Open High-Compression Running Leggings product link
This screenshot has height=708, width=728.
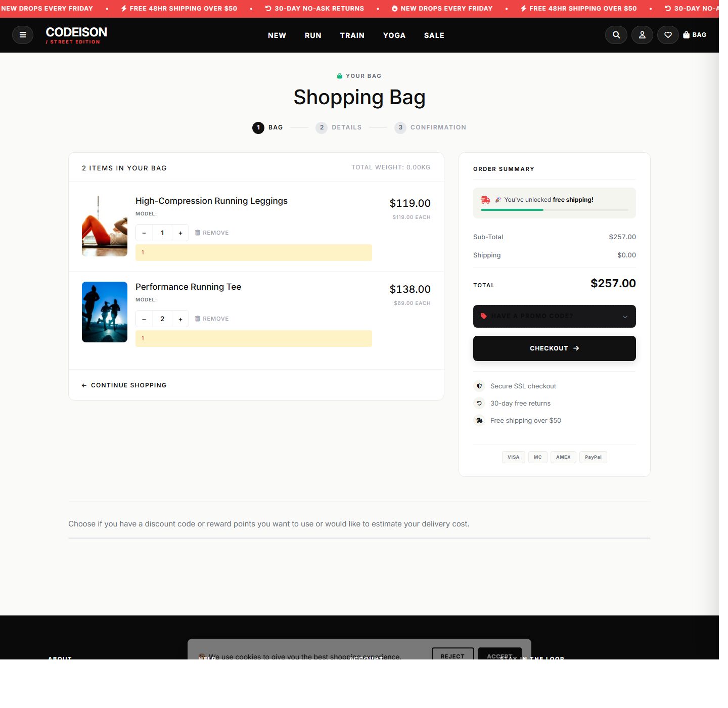(x=211, y=201)
